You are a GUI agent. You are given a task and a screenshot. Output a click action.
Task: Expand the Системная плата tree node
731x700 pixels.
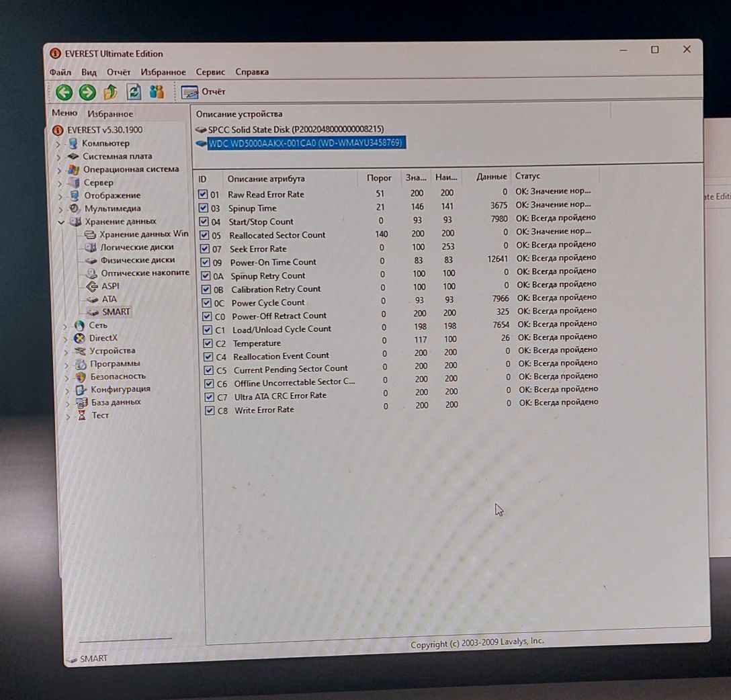click(x=58, y=157)
